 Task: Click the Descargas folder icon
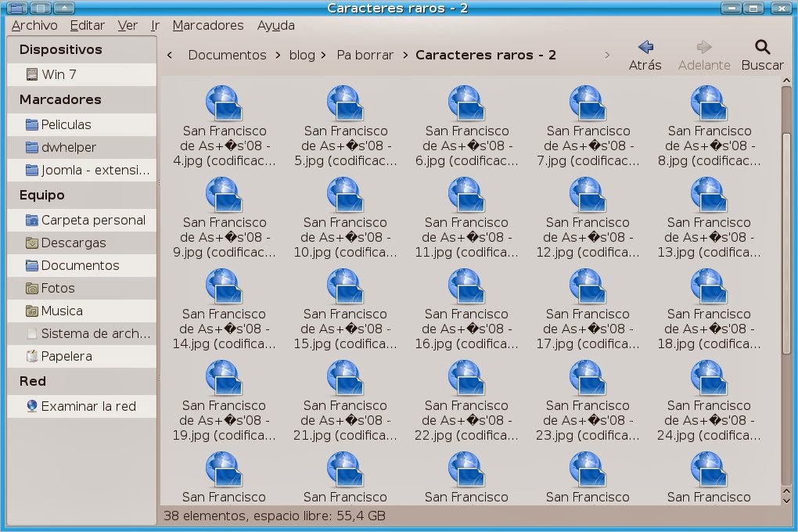(32, 243)
